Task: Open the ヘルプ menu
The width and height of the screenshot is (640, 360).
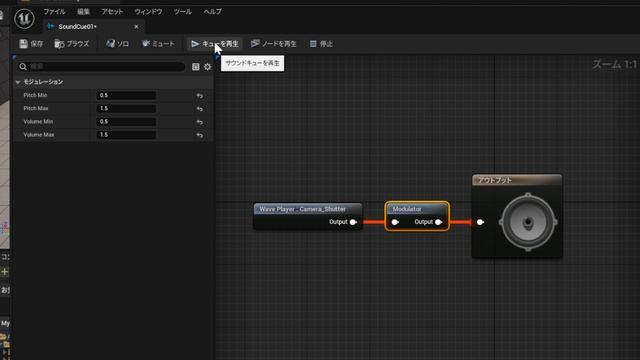Action: point(212,11)
